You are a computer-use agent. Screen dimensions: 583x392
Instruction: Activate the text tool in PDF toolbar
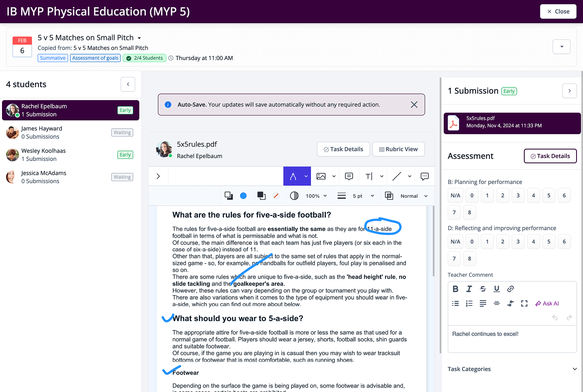(369, 176)
